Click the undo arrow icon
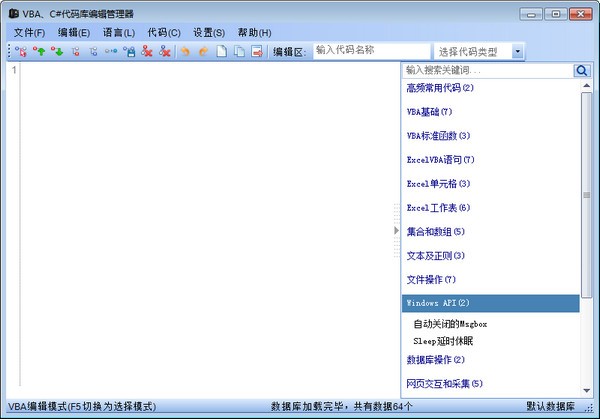Image resolution: width=600 pixels, height=419 pixels. (185, 51)
